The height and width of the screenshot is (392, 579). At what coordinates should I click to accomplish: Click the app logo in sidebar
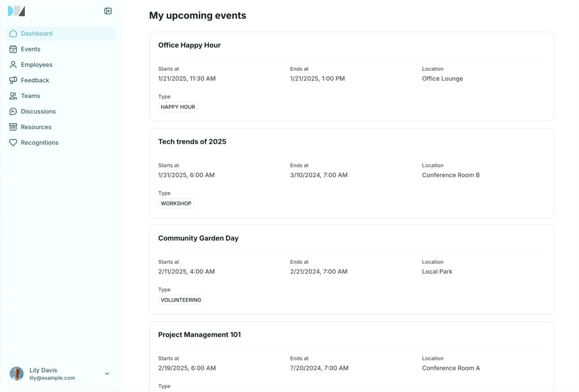point(16,11)
